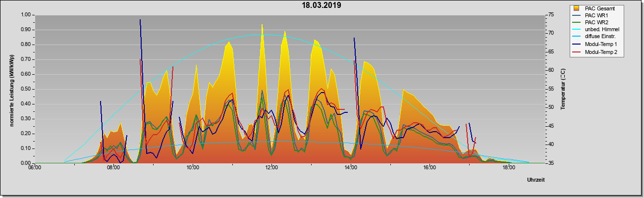Click the 10:00 time axis tick

coord(193,168)
